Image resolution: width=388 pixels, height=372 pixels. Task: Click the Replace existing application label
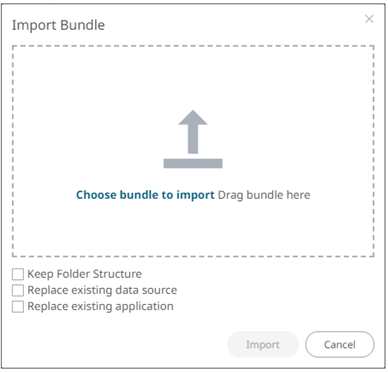pos(100,306)
